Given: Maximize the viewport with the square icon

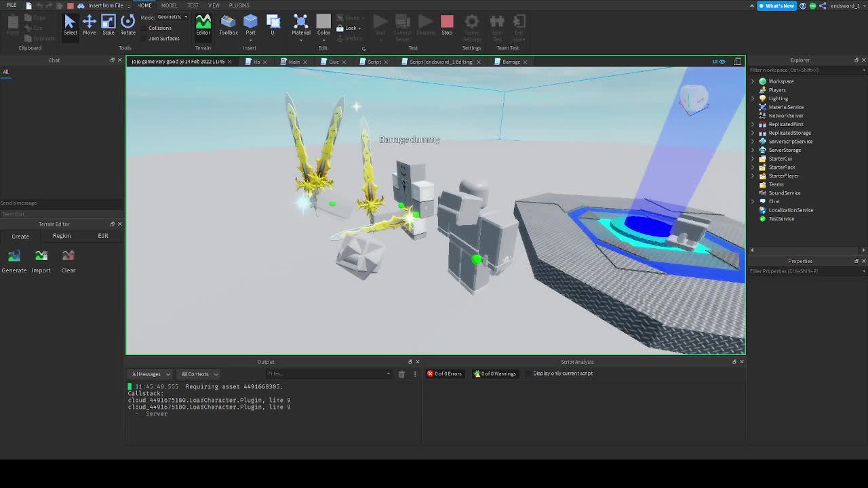Looking at the screenshot, I should tap(737, 62).
